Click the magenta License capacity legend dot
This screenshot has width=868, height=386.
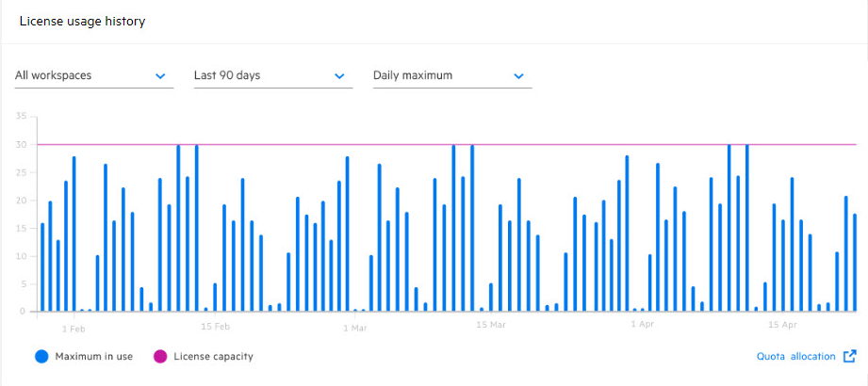tap(160, 357)
